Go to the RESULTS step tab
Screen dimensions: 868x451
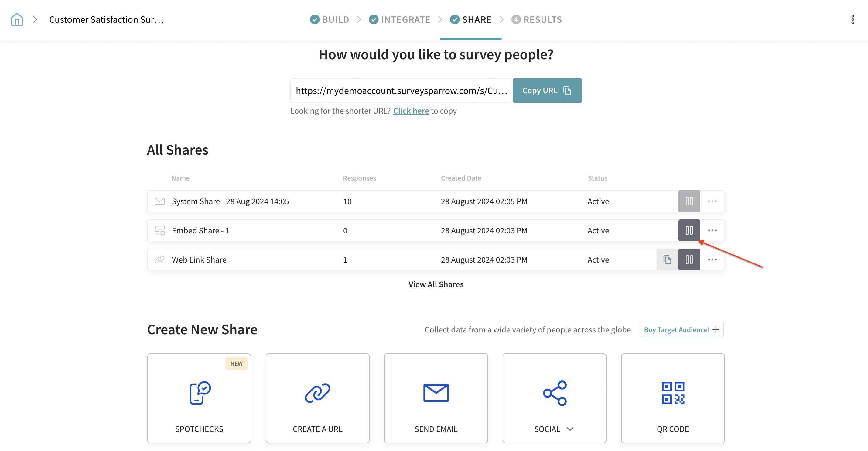click(x=536, y=19)
